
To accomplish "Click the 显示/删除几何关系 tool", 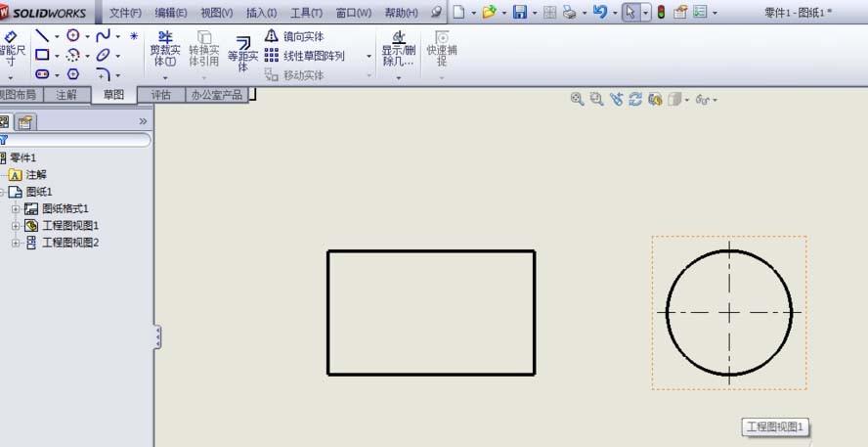I will pyautogui.click(x=399, y=49).
